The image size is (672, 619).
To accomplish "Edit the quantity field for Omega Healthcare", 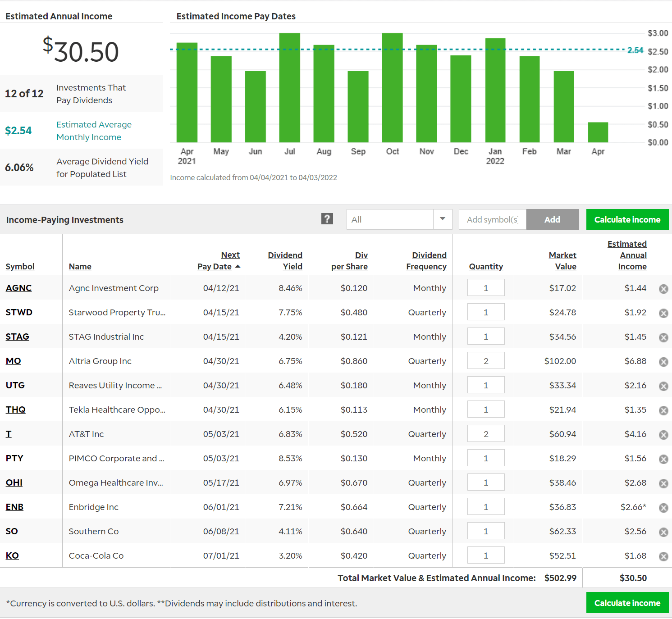I will (x=486, y=482).
